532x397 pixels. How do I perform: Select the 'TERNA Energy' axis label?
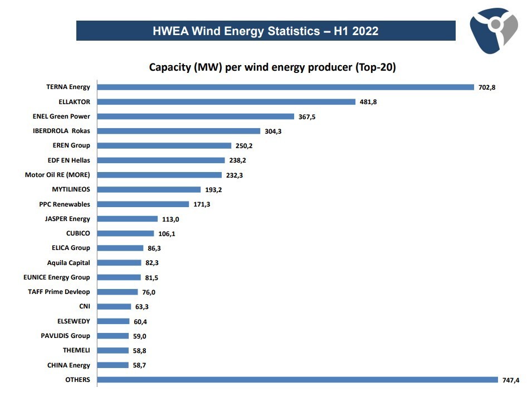tap(68, 87)
